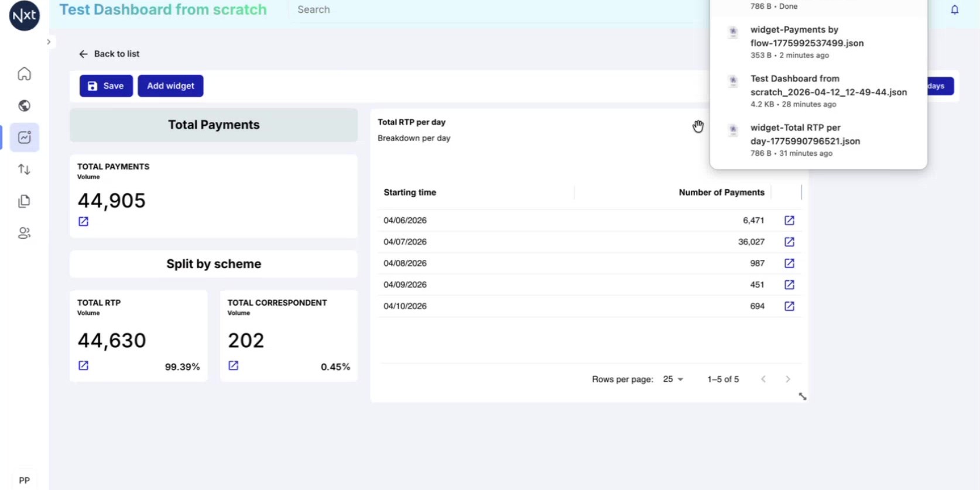Open the documents sidebar icon

pos(24,201)
